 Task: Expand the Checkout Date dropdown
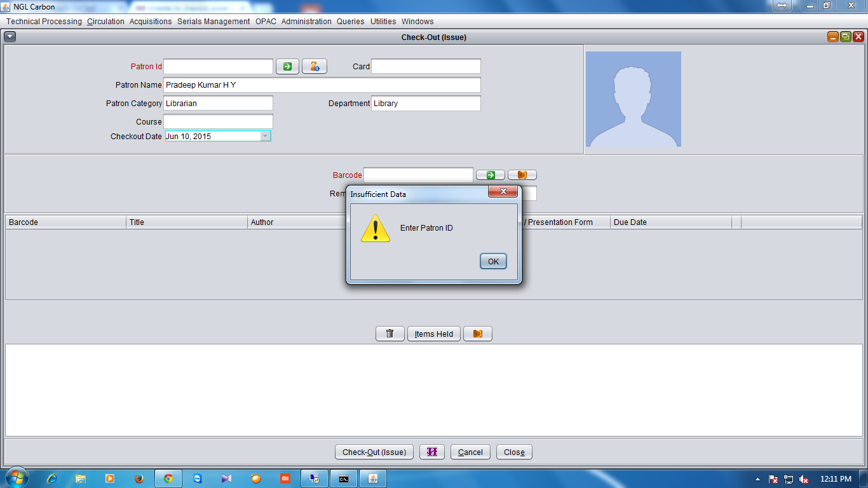pos(265,136)
